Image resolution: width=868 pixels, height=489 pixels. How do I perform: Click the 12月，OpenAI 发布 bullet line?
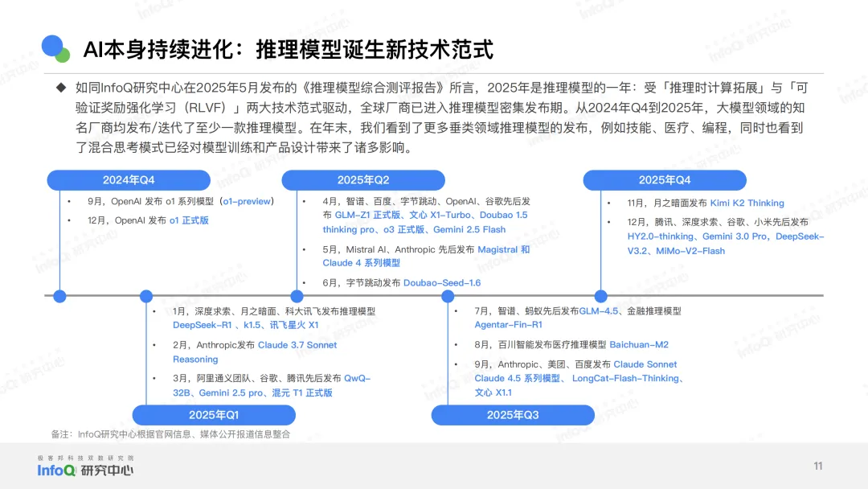point(148,220)
